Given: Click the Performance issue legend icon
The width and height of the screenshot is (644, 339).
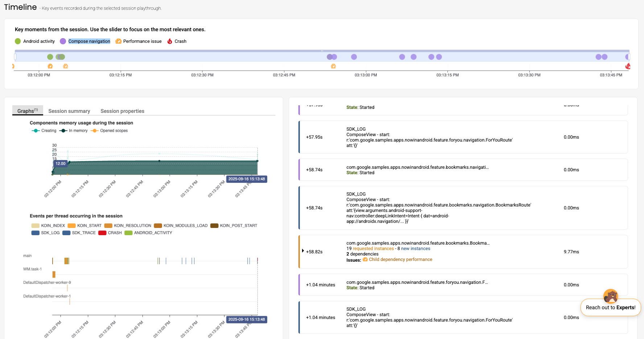Looking at the screenshot, I should [118, 41].
